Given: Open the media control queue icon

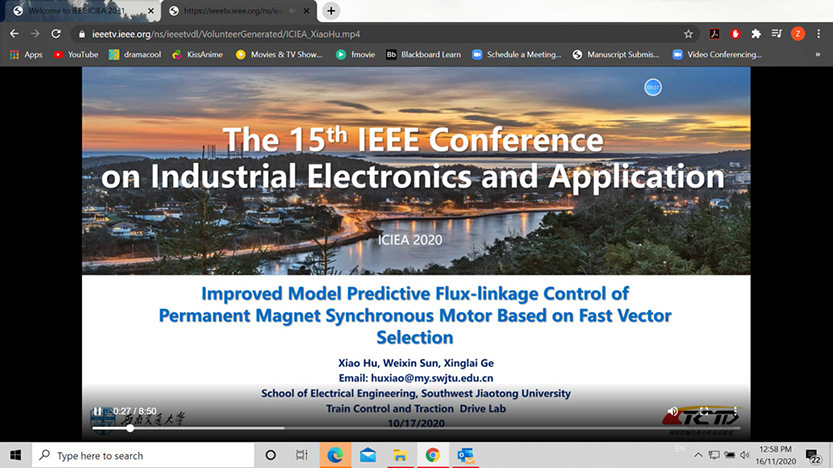Looking at the screenshot, I should click(777, 34).
